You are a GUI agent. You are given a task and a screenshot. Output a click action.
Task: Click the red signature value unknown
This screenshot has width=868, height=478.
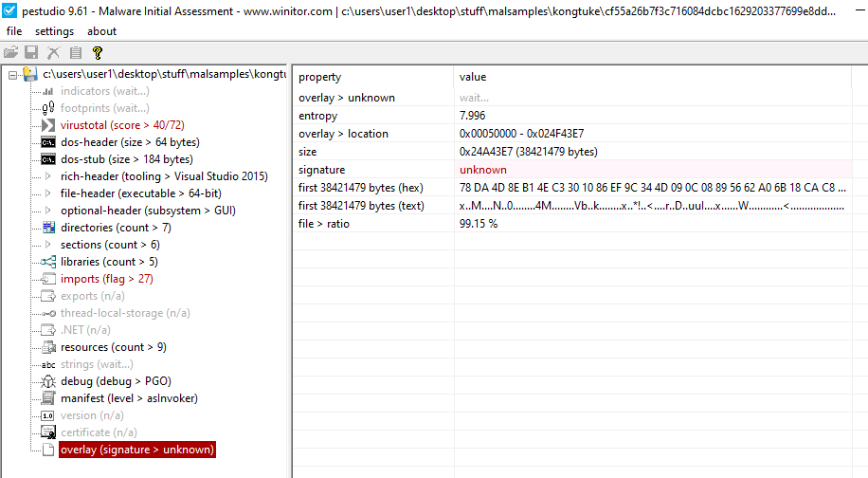482,170
